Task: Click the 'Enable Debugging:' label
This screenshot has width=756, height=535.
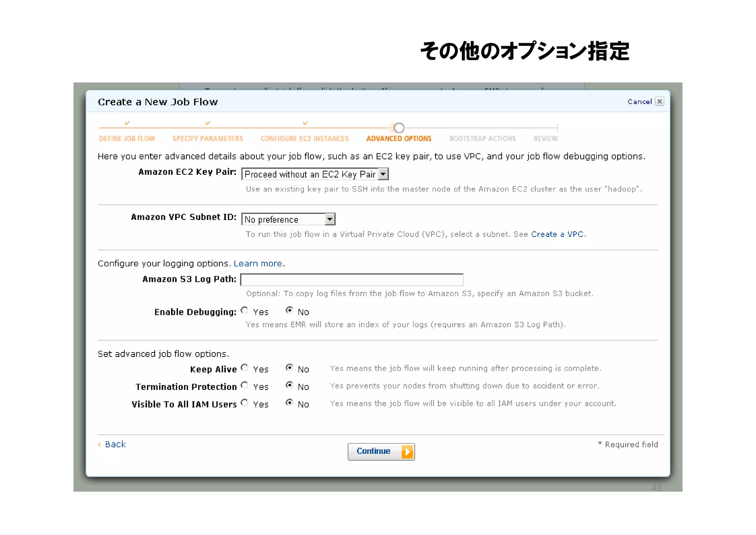Action: pyautogui.click(x=195, y=312)
